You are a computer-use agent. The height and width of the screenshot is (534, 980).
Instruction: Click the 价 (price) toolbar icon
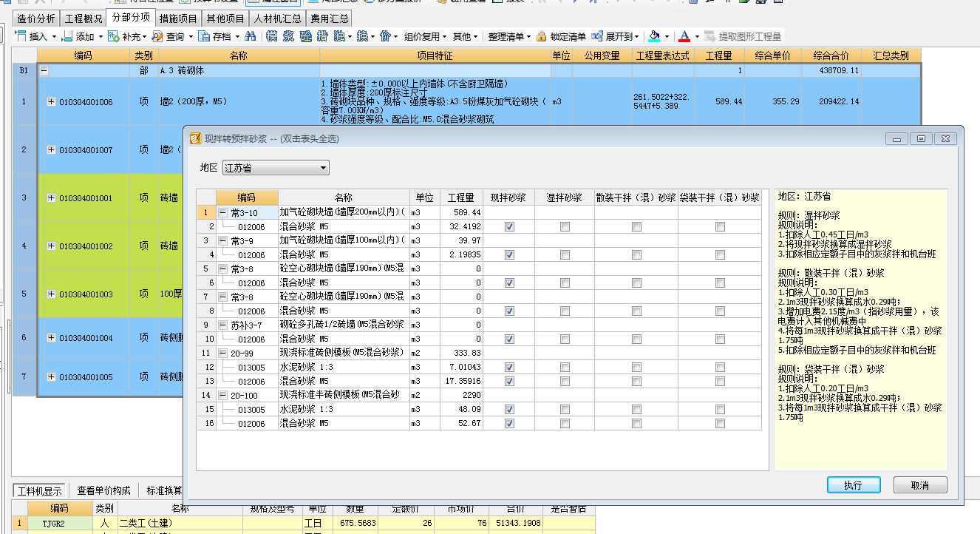[x=385, y=36]
